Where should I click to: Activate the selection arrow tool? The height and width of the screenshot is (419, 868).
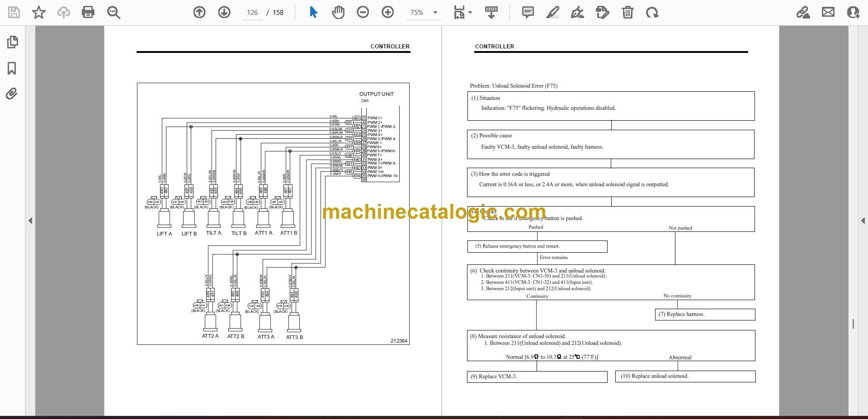tap(313, 12)
